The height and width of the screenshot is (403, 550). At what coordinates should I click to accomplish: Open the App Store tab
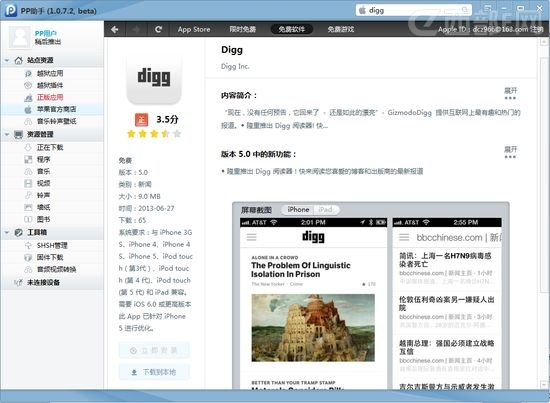click(194, 29)
